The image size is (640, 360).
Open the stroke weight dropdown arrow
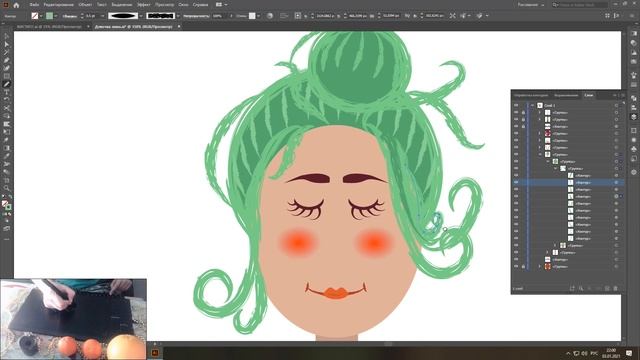pyautogui.click(x=102, y=16)
